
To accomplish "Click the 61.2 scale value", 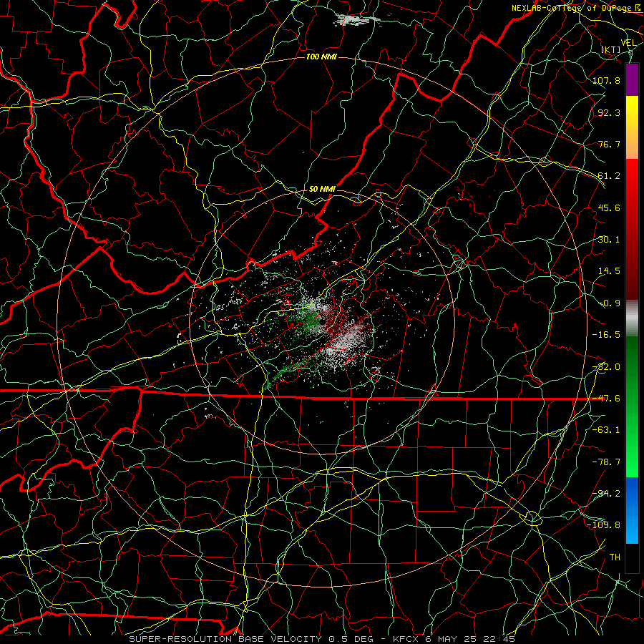I will (609, 176).
